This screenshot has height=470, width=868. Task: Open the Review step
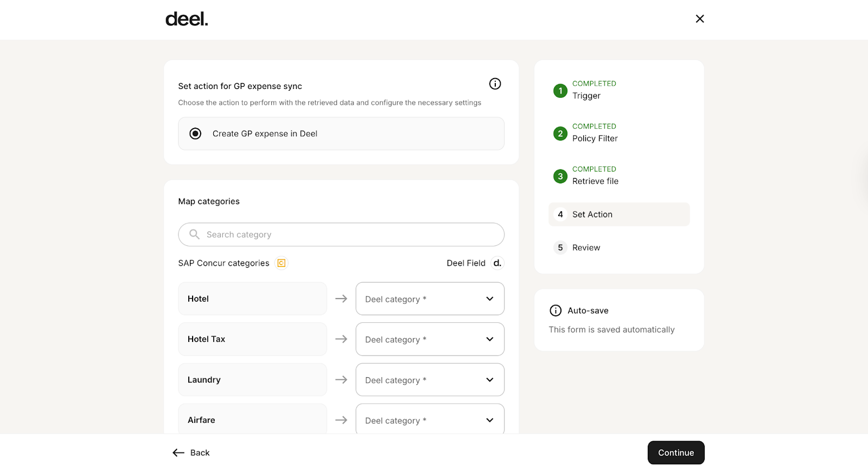tap(586, 247)
